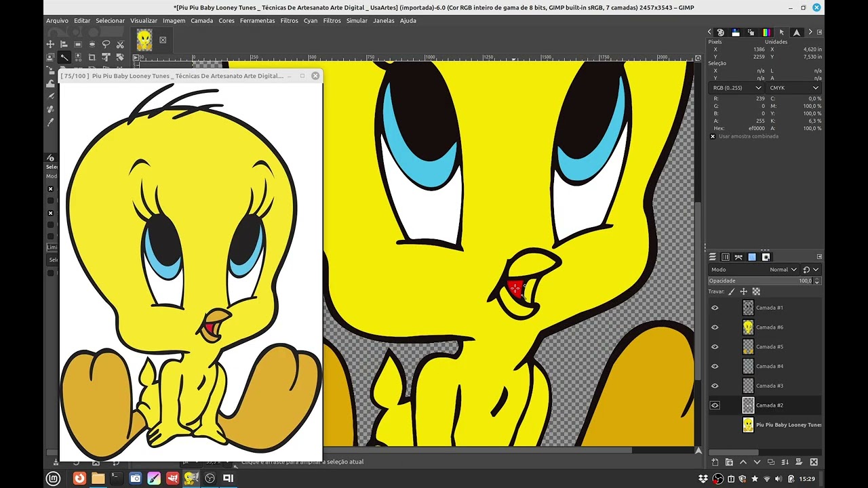The width and height of the screenshot is (868, 488).
Task: Toggle lock position and size icon
Action: coord(743,291)
